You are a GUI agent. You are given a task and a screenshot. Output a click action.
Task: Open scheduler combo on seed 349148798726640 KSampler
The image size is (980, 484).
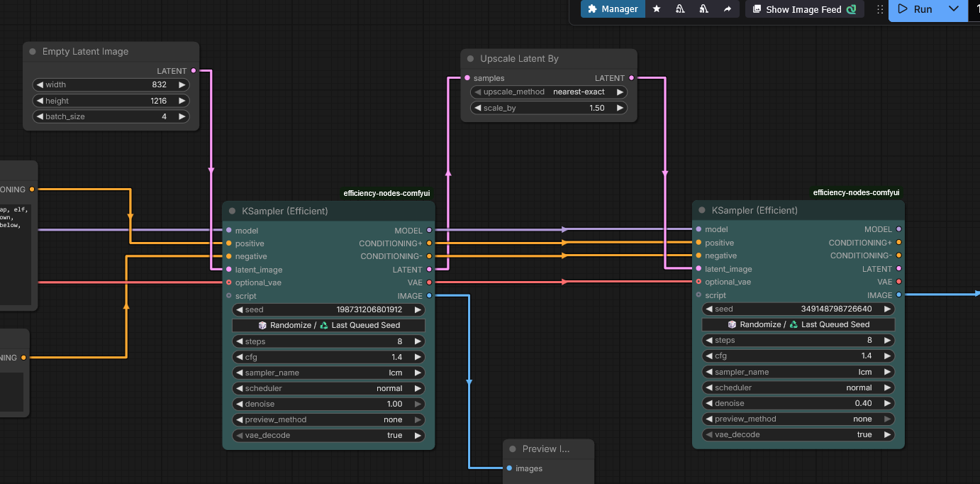(x=798, y=387)
